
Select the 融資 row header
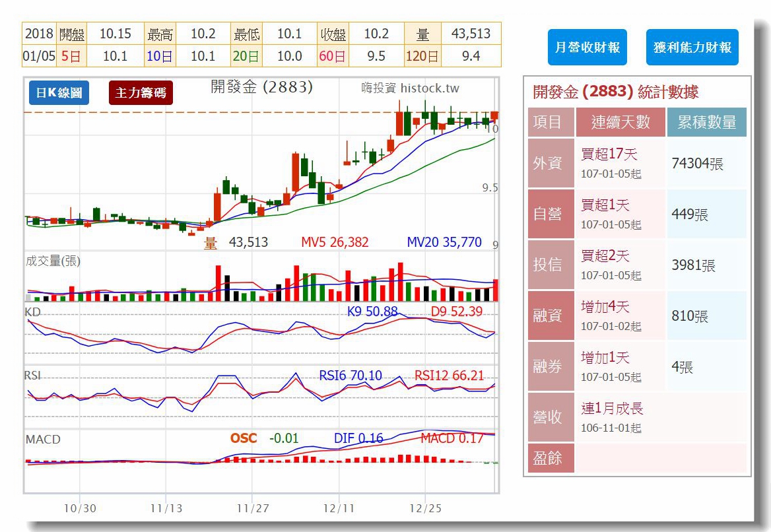(551, 315)
